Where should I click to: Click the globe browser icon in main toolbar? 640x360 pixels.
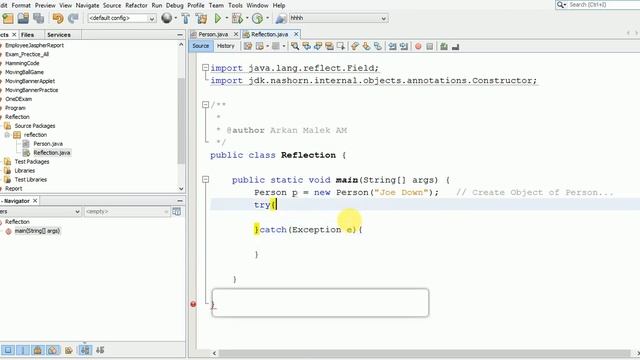(x=167, y=18)
